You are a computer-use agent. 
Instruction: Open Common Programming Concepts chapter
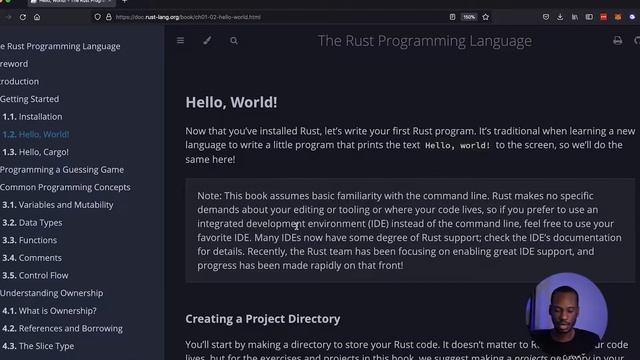(65, 187)
